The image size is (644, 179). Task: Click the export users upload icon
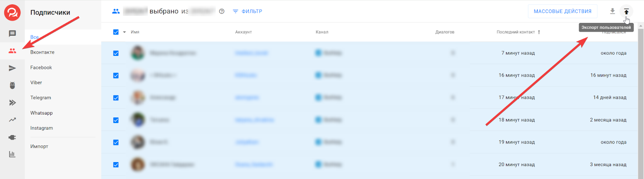pyautogui.click(x=626, y=11)
